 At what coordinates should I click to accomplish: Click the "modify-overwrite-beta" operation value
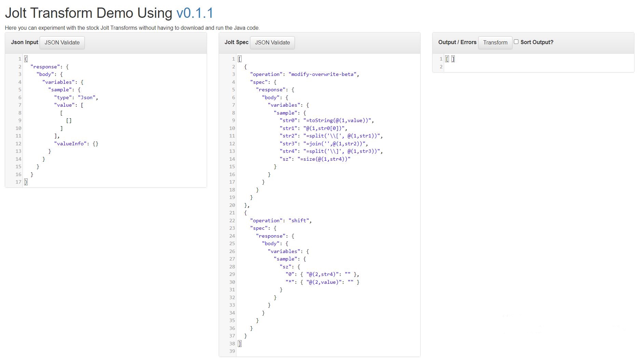tap(323, 74)
